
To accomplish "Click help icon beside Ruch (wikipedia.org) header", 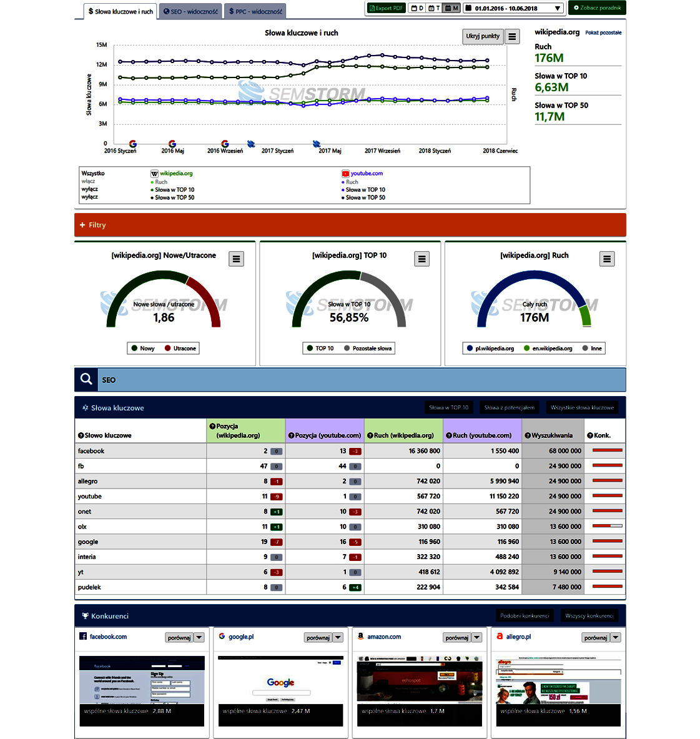I will pyautogui.click(x=370, y=435).
